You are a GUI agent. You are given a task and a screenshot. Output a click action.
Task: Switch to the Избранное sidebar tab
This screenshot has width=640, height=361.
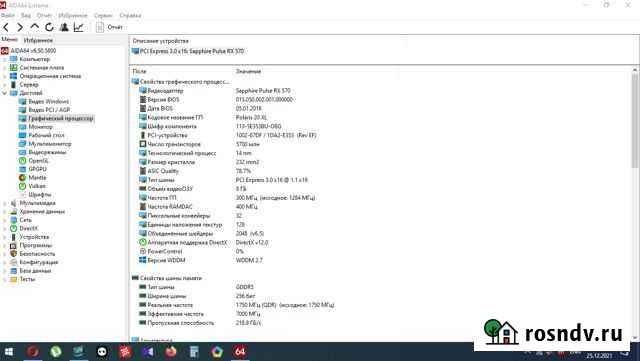pyautogui.click(x=38, y=40)
